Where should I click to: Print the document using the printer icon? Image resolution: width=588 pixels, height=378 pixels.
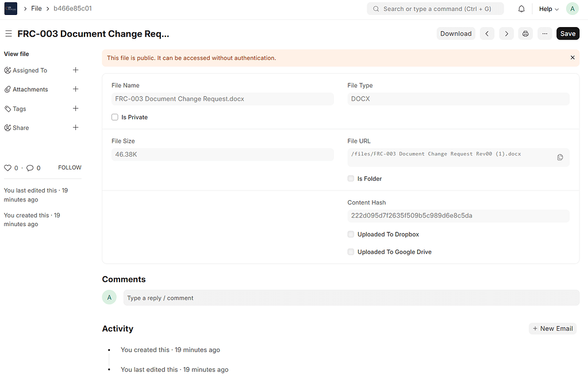tap(525, 33)
